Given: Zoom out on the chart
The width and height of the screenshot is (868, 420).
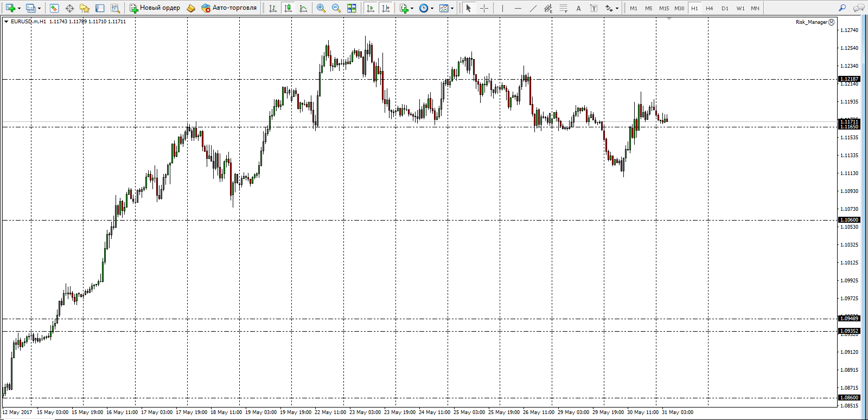Looking at the screenshot, I should click(x=336, y=8).
